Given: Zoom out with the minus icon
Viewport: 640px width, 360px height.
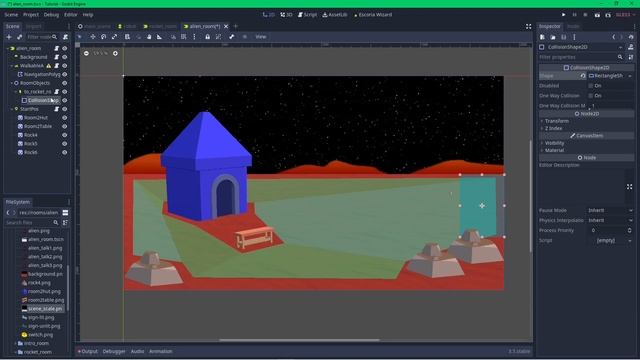Looking at the screenshot, I should 86,53.
